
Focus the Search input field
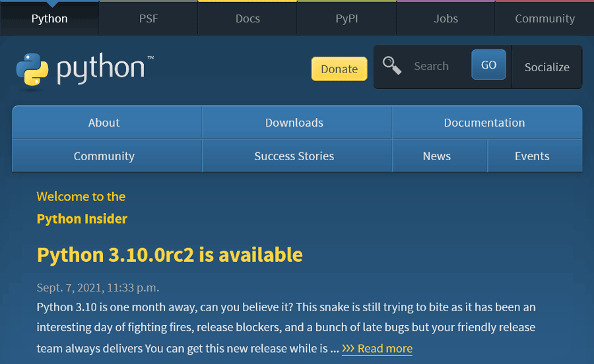tap(438, 66)
